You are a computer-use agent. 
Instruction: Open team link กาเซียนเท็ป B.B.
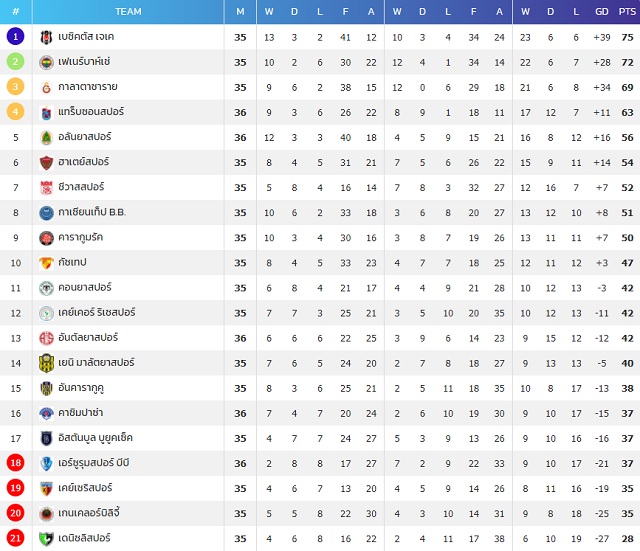pyautogui.click(x=92, y=212)
